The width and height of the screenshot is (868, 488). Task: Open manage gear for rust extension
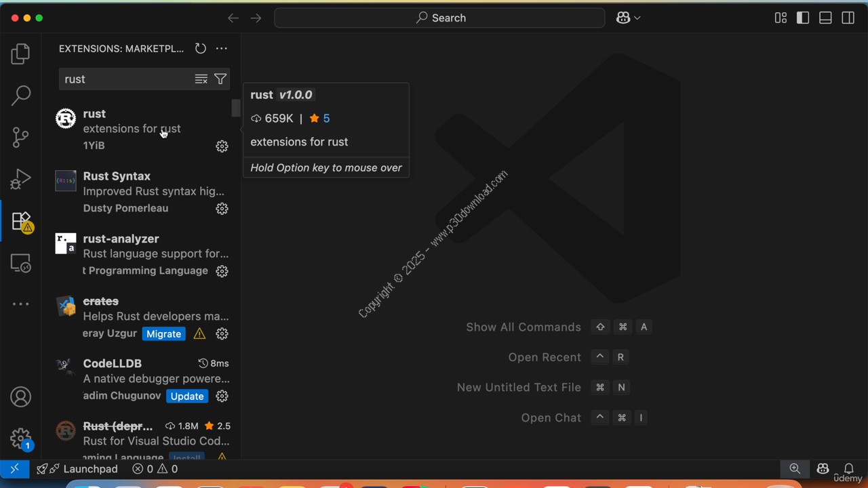pos(222,146)
